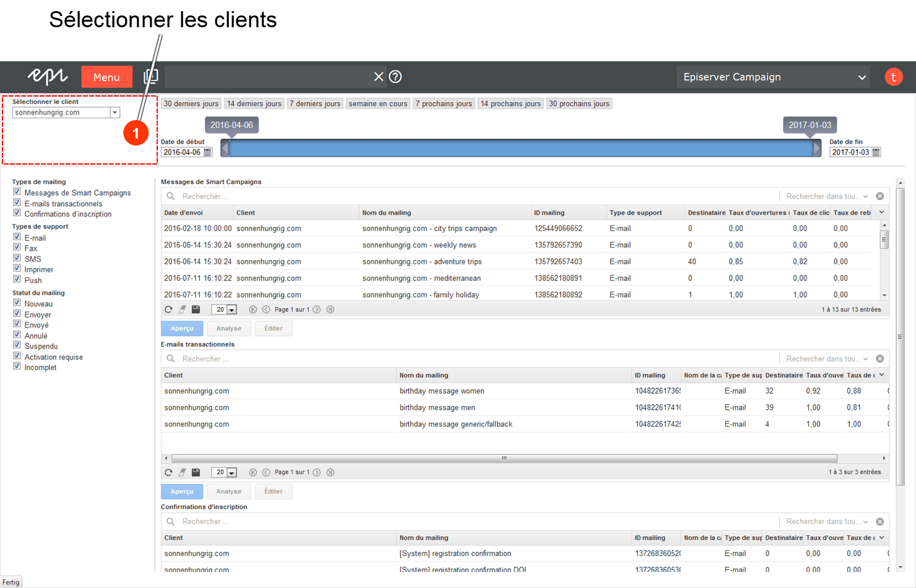The width and height of the screenshot is (916, 588).
Task: Open 'Rechercher dans tou...' dropdown in E-mails transactionnels
Action: pyautogui.click(x=827, y=359)
